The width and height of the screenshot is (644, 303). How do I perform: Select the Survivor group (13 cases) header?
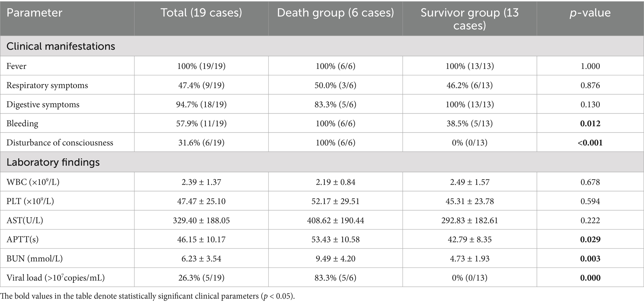pos(470,19)
